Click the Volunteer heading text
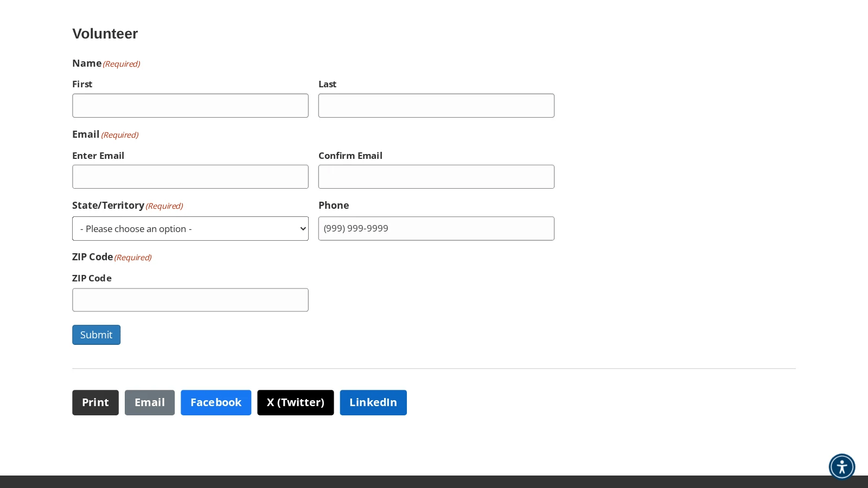The image size is (868, 488). pos(105,34)
